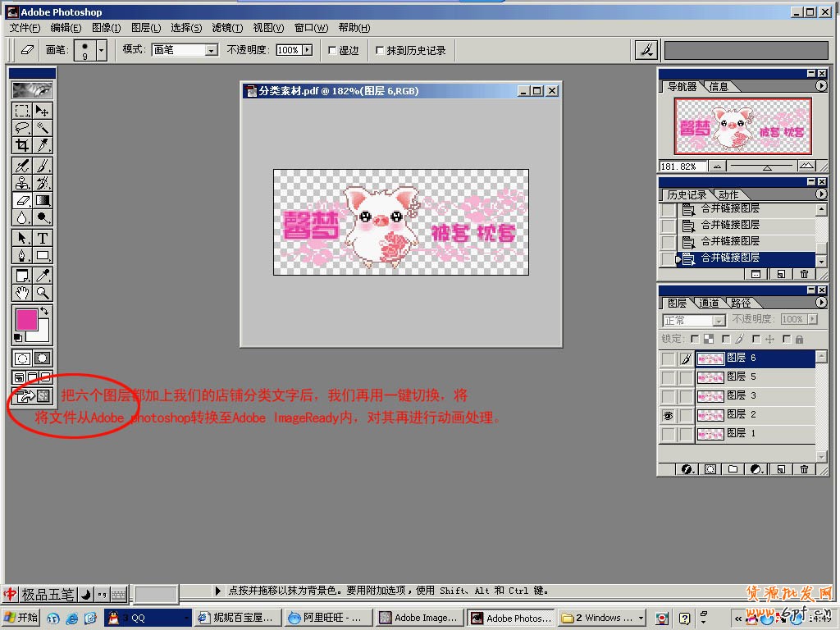Click the Navigator zoom in button
Image resolution: width=840 pixels, height=630 pixels.
click(806, 166)
